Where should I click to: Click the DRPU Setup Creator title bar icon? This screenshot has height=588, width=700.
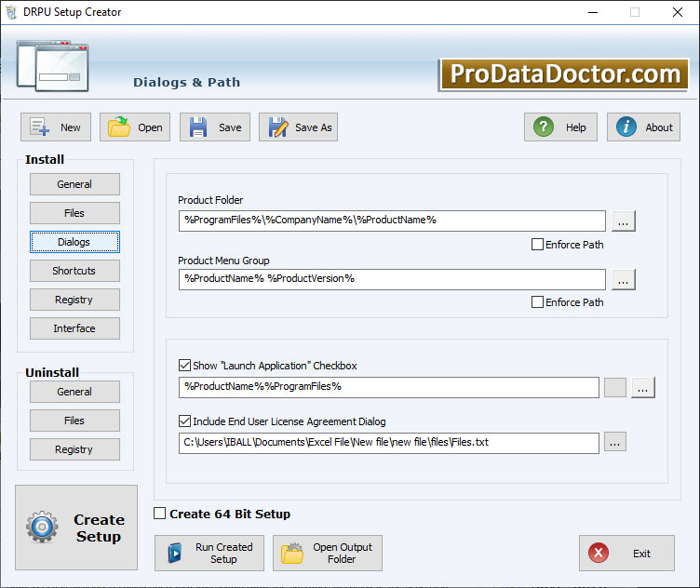[x=11, y=12]
